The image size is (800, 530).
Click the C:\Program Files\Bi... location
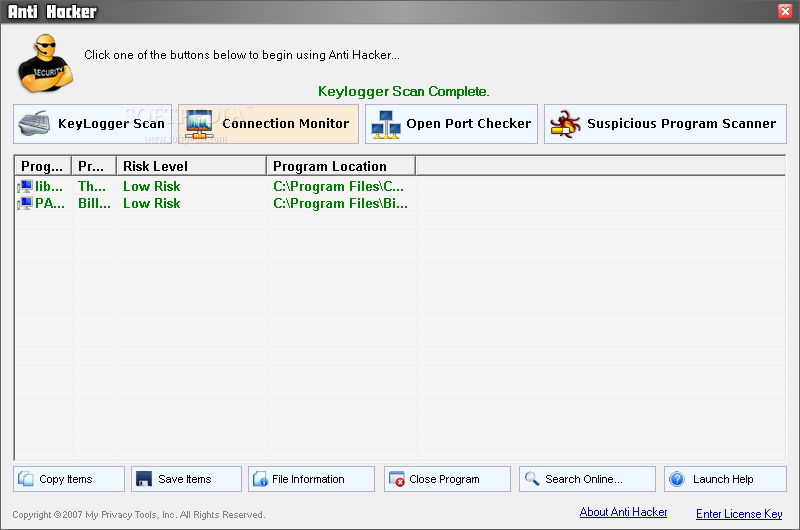click(340, 203)
